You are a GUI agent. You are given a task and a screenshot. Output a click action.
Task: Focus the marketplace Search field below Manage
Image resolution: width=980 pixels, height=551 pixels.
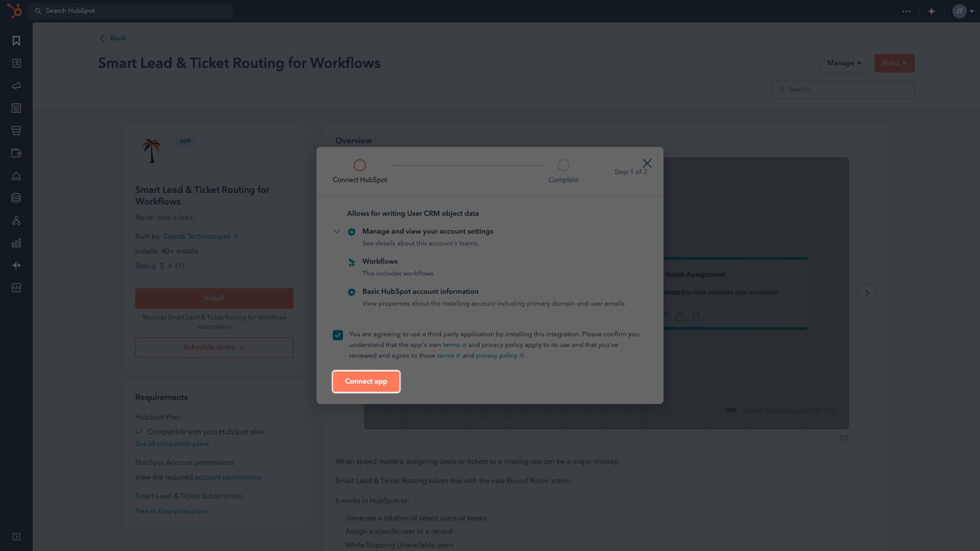[x=843, y=90]
